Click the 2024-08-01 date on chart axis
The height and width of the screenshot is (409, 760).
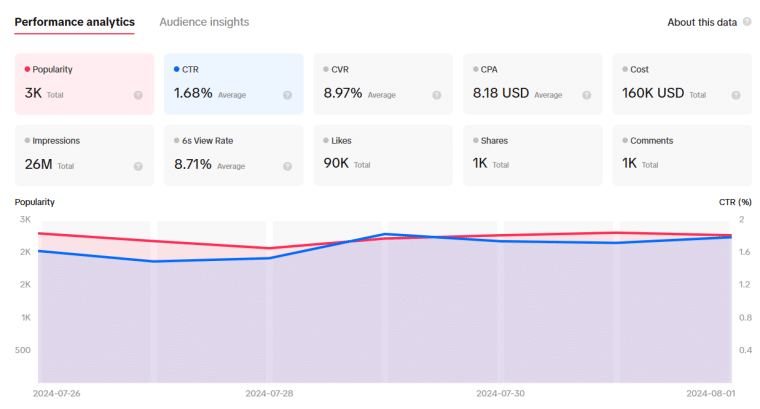(711, 393)
